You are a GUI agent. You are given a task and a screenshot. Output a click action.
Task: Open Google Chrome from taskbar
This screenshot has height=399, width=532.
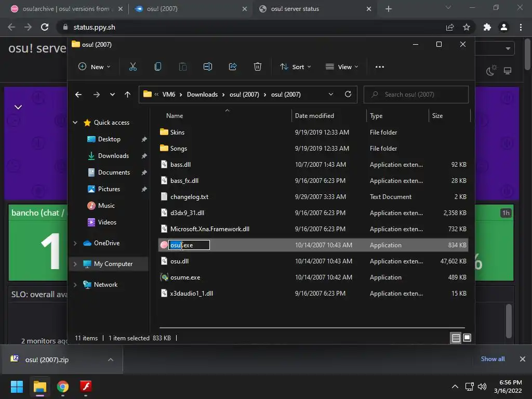tap(63, 387)
